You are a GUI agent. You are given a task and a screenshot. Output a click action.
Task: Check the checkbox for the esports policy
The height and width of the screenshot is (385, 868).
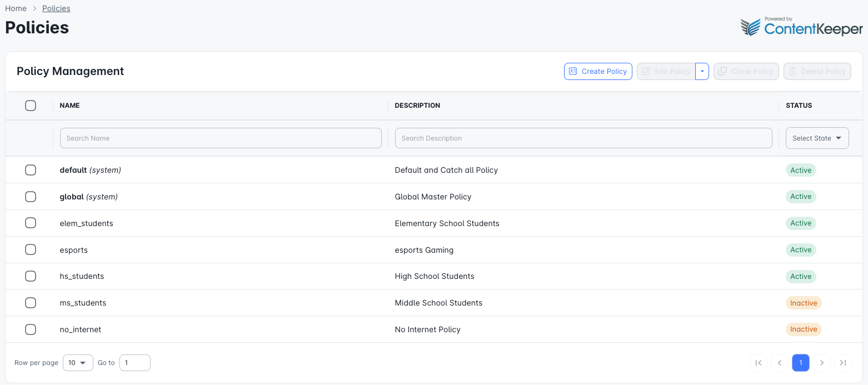31,249
